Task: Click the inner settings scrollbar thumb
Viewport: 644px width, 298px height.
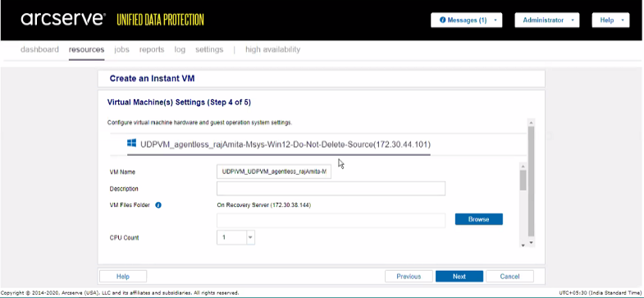Action: [x=523, y=180]
